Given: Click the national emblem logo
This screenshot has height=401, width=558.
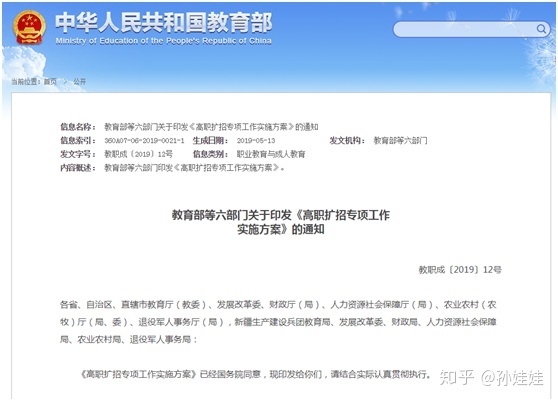Looking at the screenshot, I should pos(30,27).
